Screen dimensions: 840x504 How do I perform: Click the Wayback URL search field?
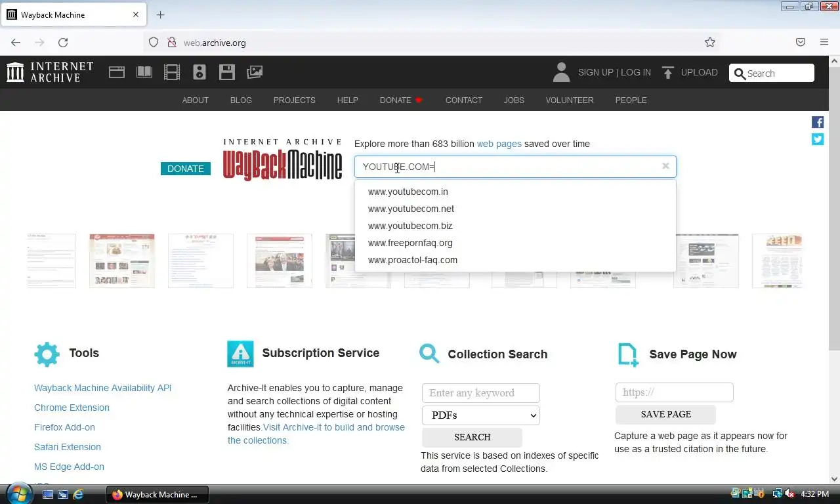[515, 167]
